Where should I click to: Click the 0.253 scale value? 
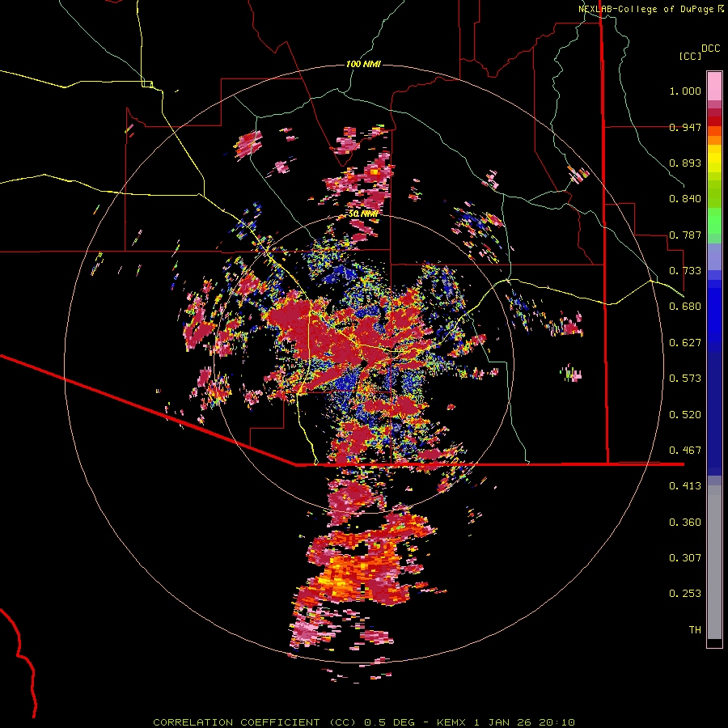(x=685, y=594)
